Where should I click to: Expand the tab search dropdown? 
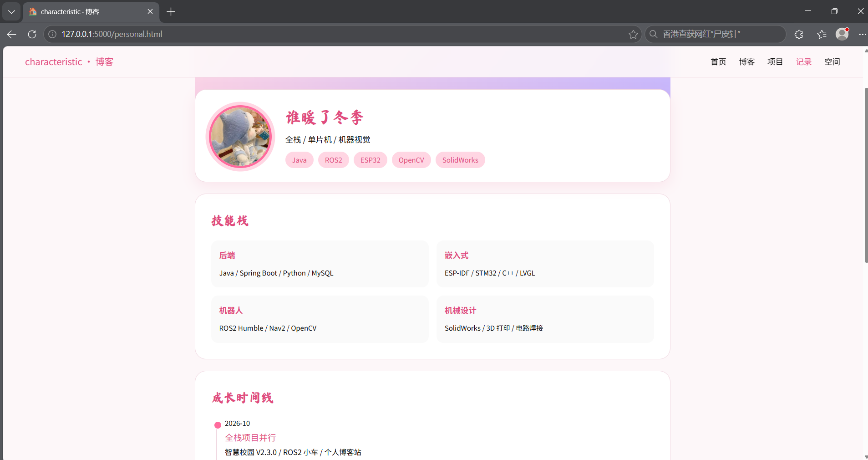(11, 12)
